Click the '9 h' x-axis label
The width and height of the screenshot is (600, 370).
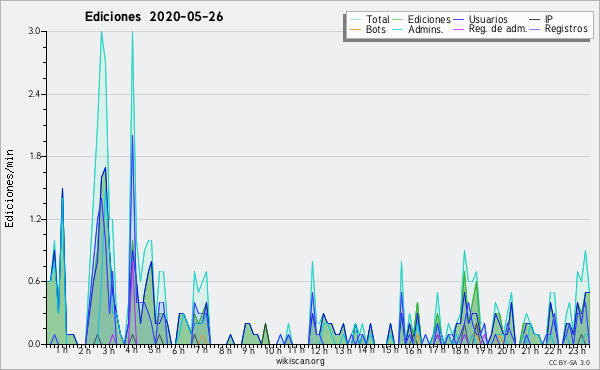coord(248,350)
